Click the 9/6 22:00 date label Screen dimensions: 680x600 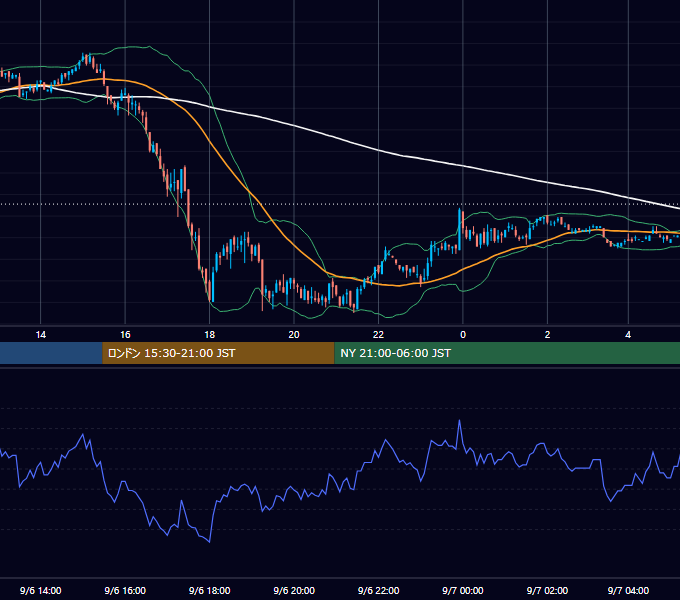click(379, 590)
